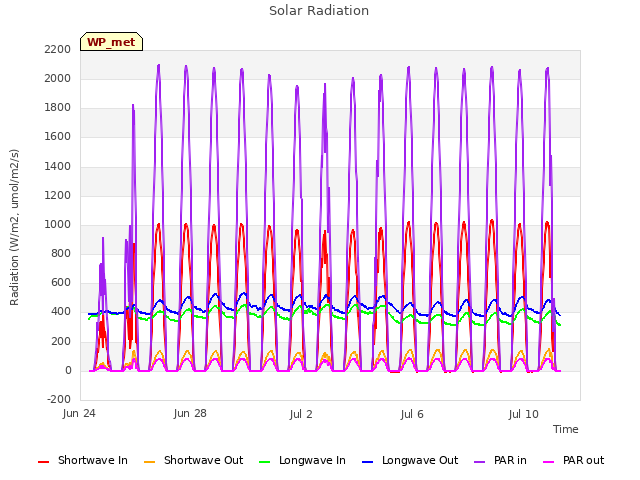Viewport: 640px width, 480px height.
Task: Click the 800 y-axis tick label
Action: [61, 253]
